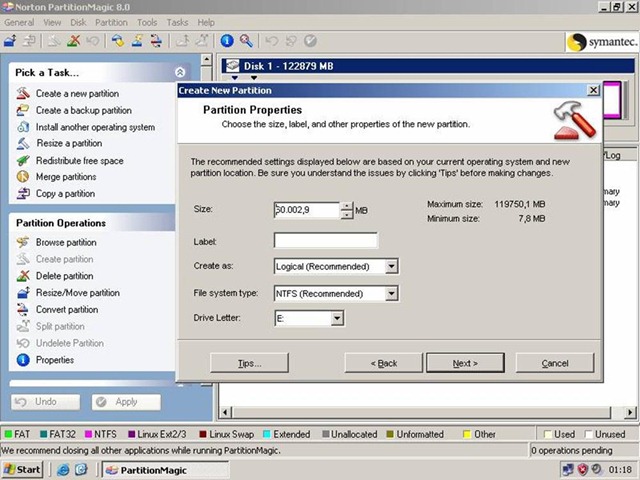Click the right arrow of the horizontal scrollbar

(x=630, y=412)
